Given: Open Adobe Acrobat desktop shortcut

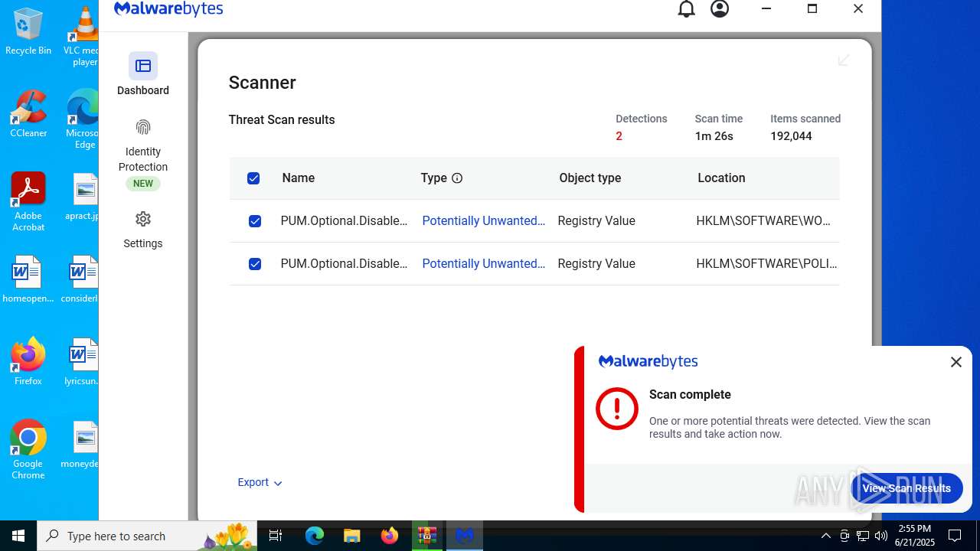Looking at the screenshot, I should (28, 202).
